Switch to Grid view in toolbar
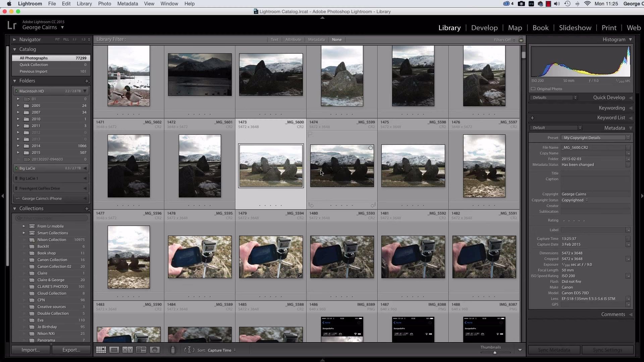Viewport: 644px width, 362px height. pyautogui.click(x=101, y=350)
